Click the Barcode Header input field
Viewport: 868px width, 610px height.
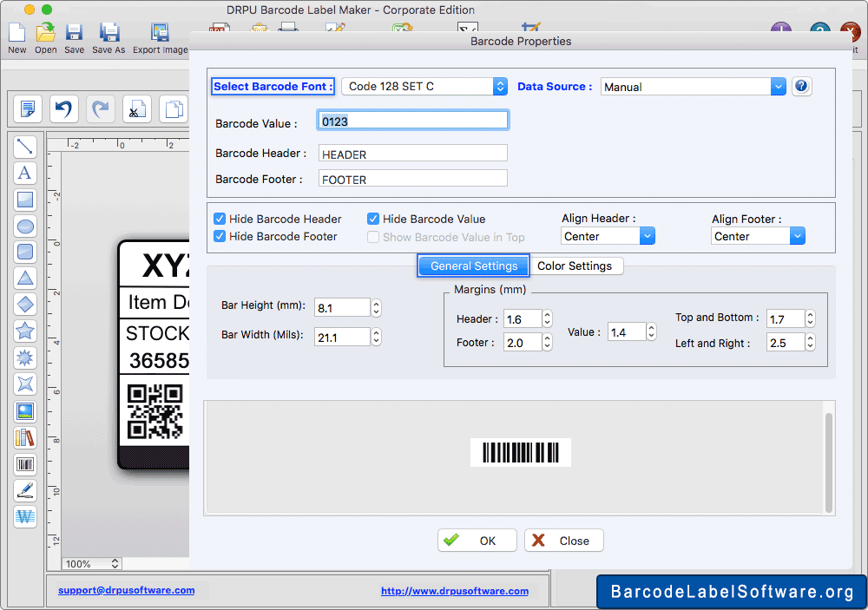point(413,154)
